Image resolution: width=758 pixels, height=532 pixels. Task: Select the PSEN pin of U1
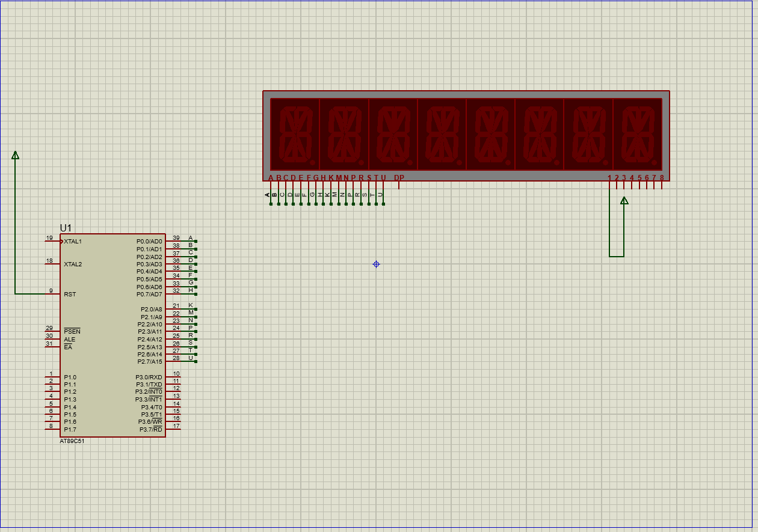click(x=71, y=331)
